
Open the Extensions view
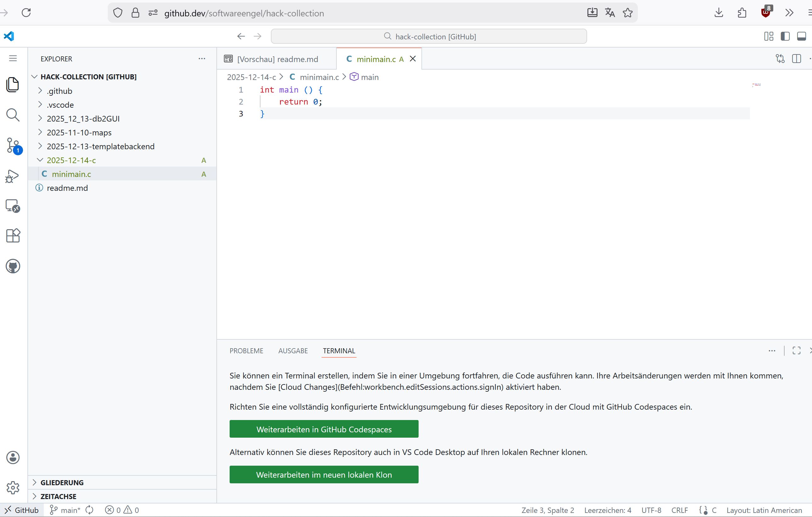click(13, 236)
